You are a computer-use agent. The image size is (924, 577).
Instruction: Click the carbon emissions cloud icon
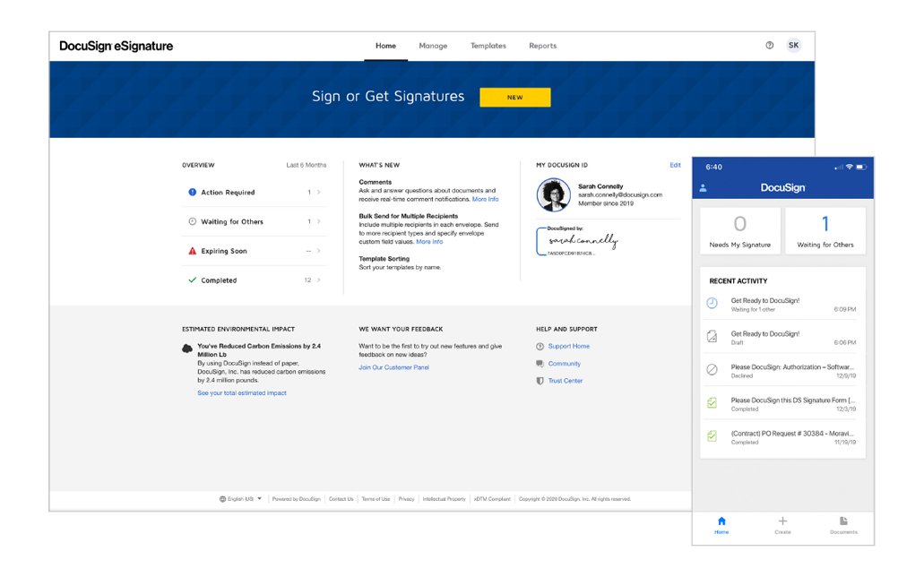click(187, 349)
